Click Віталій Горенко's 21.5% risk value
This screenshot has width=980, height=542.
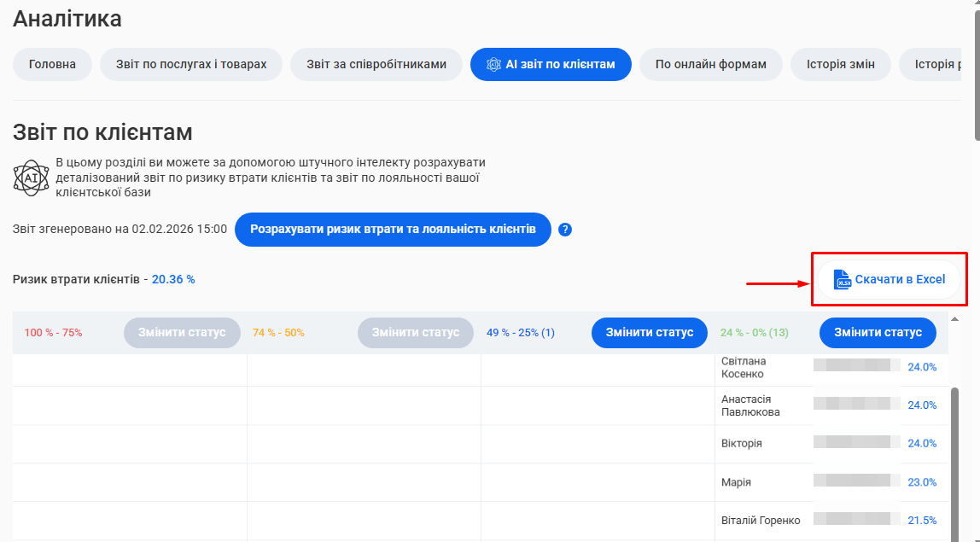pyautogui.click(x=922, y=520)
